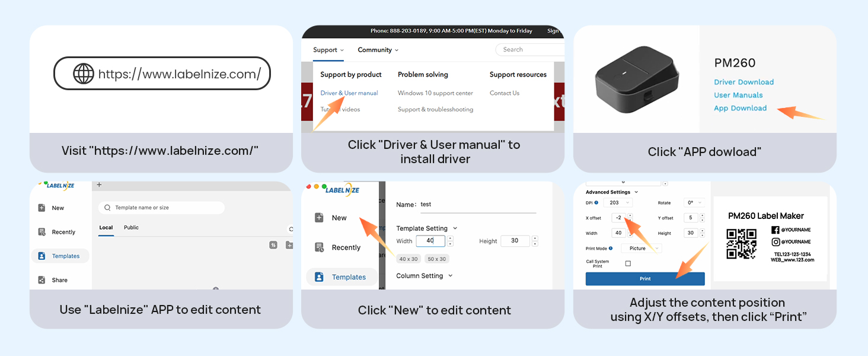Enable the Call System Print checkbox

click(x=628, y=263)
